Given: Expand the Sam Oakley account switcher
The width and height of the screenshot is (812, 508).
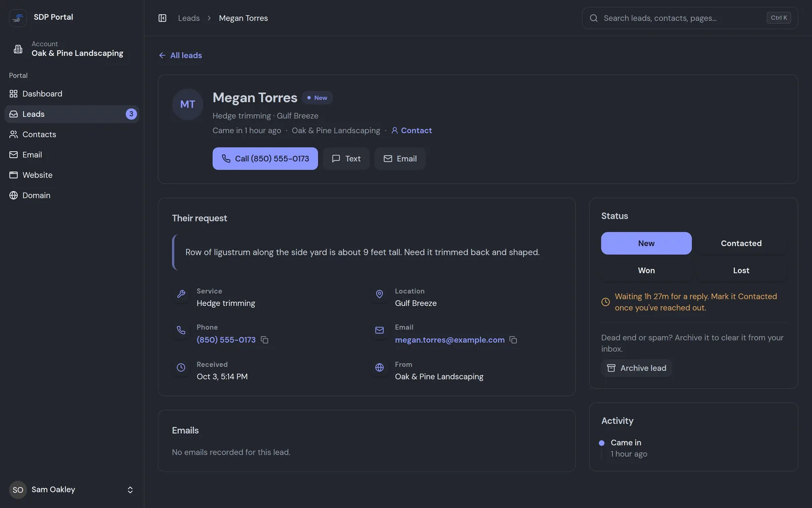Looking at the screenshot, I should (x=72, y=490).
